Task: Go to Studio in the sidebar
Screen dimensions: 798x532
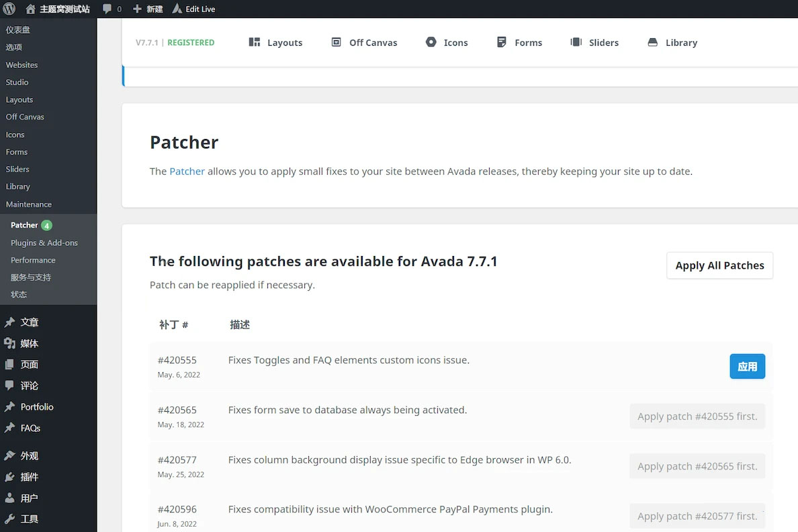Action: [17, 82]
